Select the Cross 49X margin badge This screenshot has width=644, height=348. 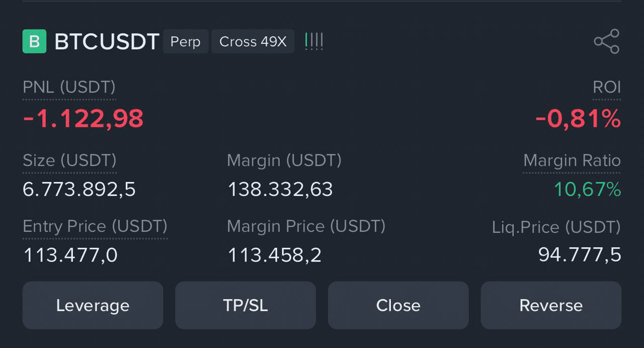pyautogui.click(x=253, y=41)
